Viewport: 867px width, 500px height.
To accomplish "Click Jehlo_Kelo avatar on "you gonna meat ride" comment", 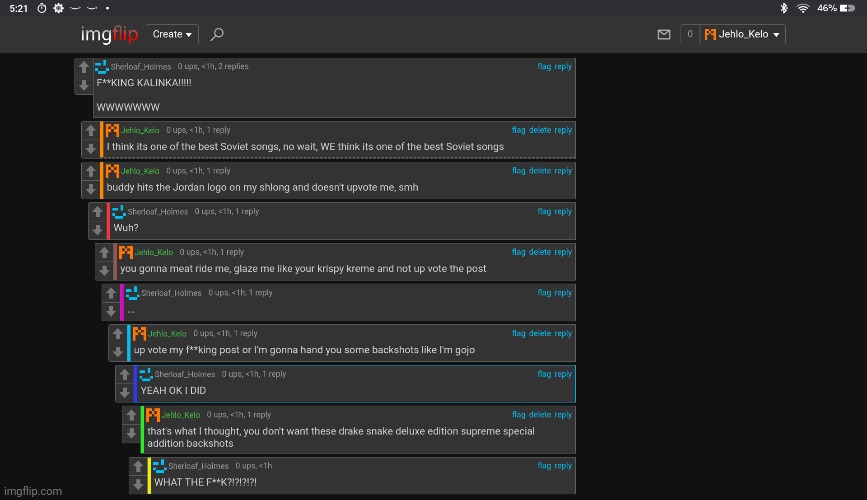I will point(125,252).
